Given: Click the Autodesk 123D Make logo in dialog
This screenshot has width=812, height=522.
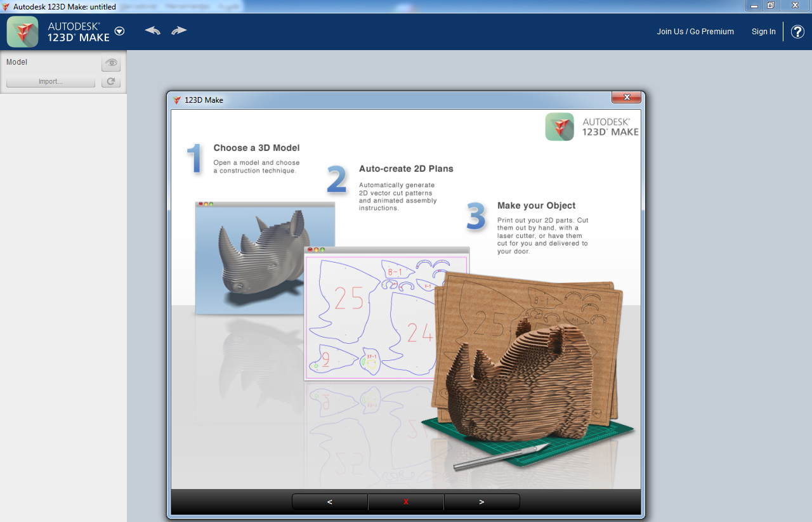Looking at the screenshot, I should [592, 127].
